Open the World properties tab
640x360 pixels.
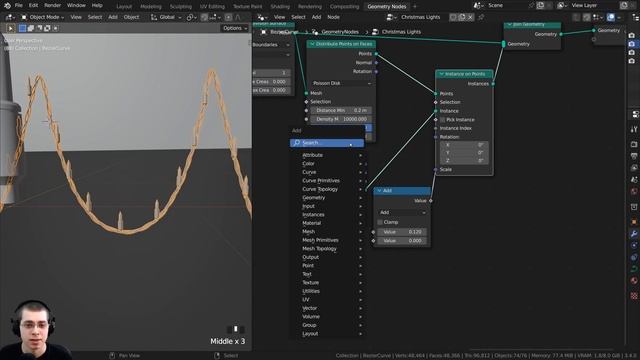click(634, 191)
